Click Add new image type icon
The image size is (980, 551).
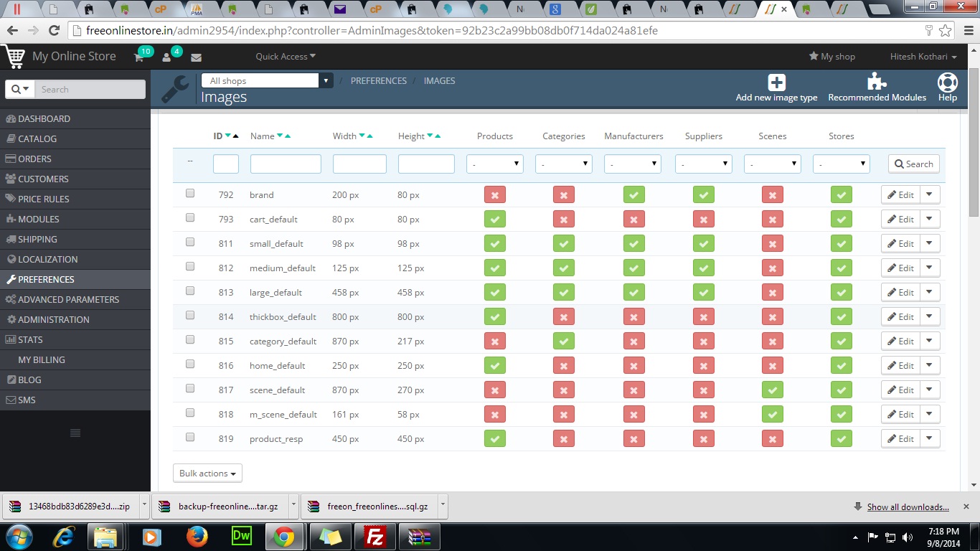pos(776,83)
